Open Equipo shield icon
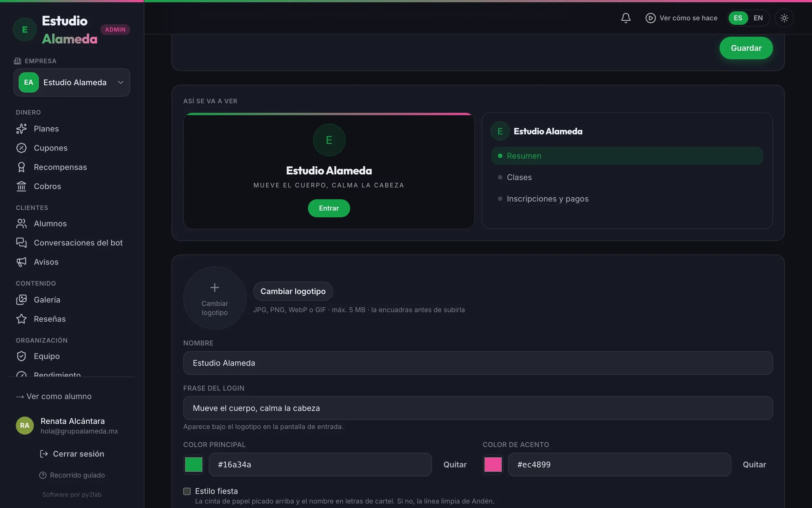This screenshot has width=812, height=508. [21, 356]
